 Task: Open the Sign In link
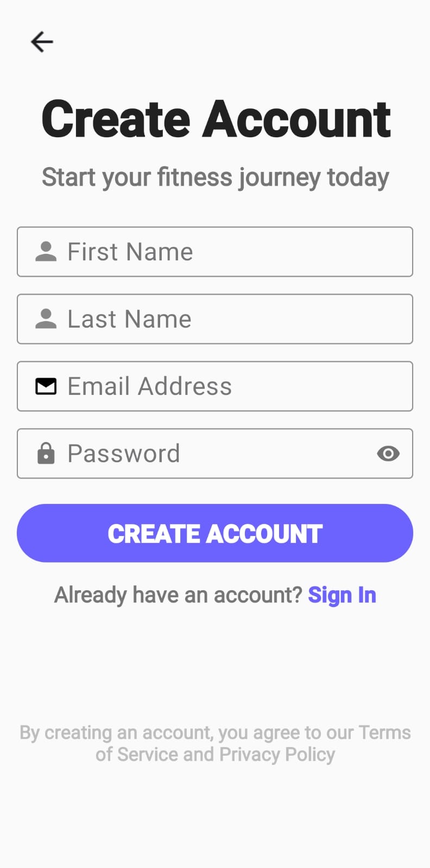[x=342, y=595]
